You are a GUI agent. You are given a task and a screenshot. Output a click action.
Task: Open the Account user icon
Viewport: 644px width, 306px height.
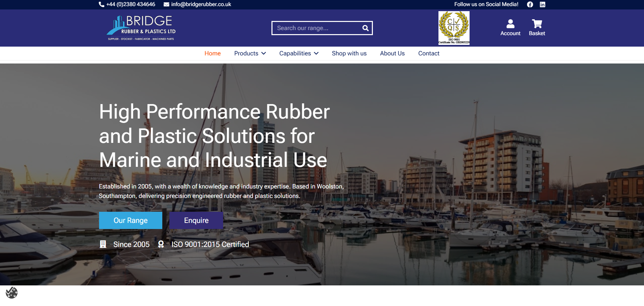coord(510,24)
